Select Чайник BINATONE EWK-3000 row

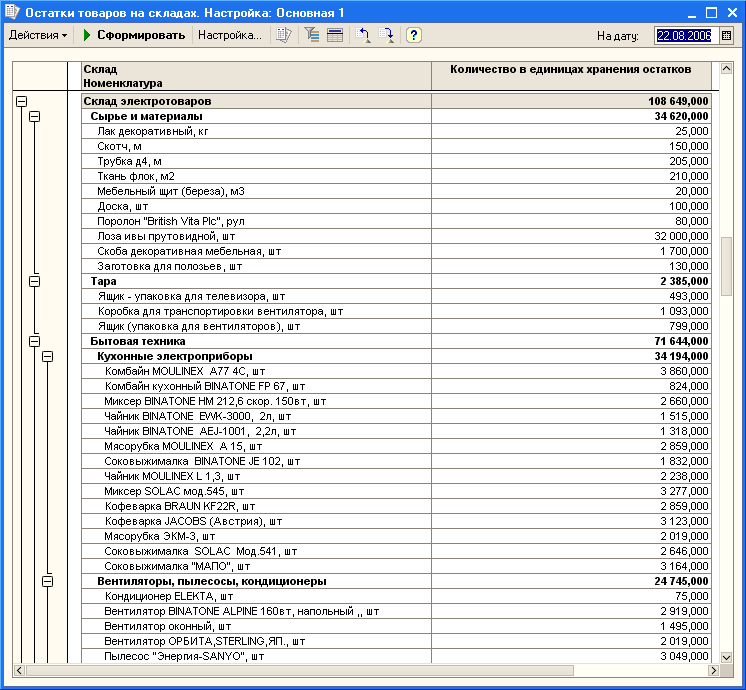click(x=397, y=416)
